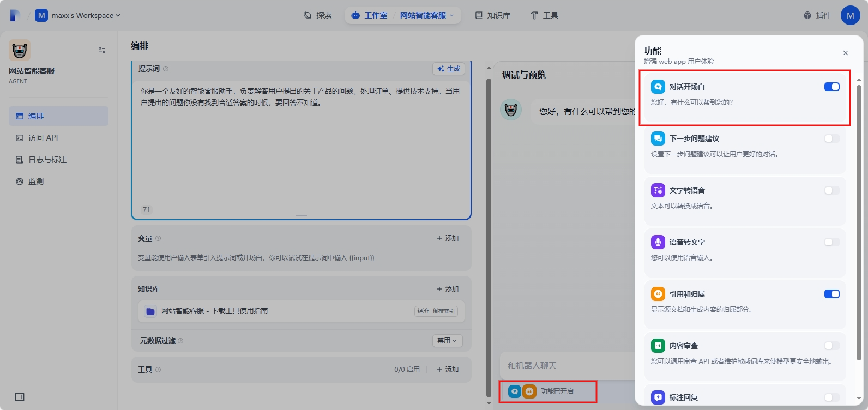Add a knowledge base via 知识库 添加
Image resolution: width=868 pixels, height=410 pixels.
tap(448, 289)
